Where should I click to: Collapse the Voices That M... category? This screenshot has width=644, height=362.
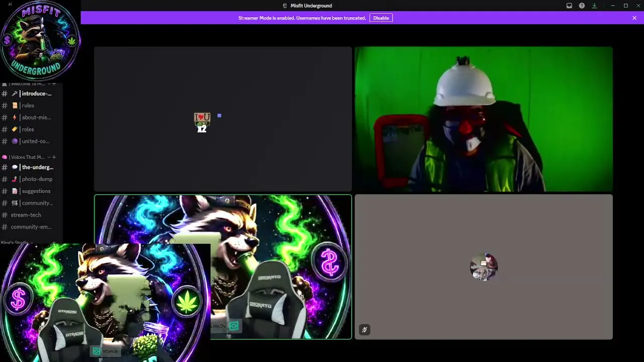[49, 157]
